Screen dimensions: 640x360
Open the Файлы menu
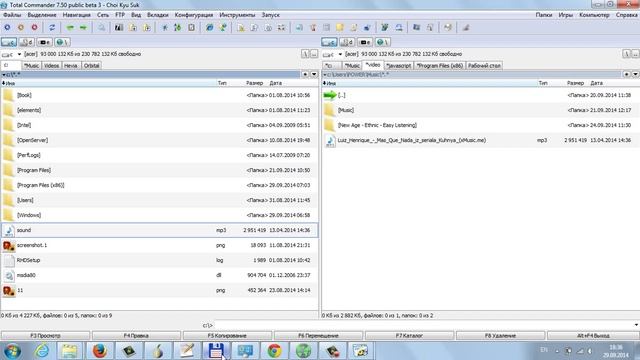point(12,15)
